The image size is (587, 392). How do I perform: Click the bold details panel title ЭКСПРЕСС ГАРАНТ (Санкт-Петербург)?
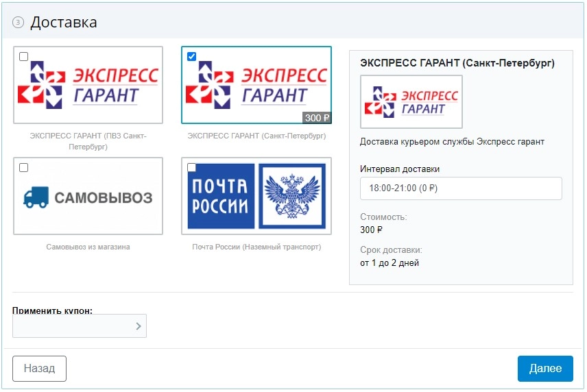point(457,63)
